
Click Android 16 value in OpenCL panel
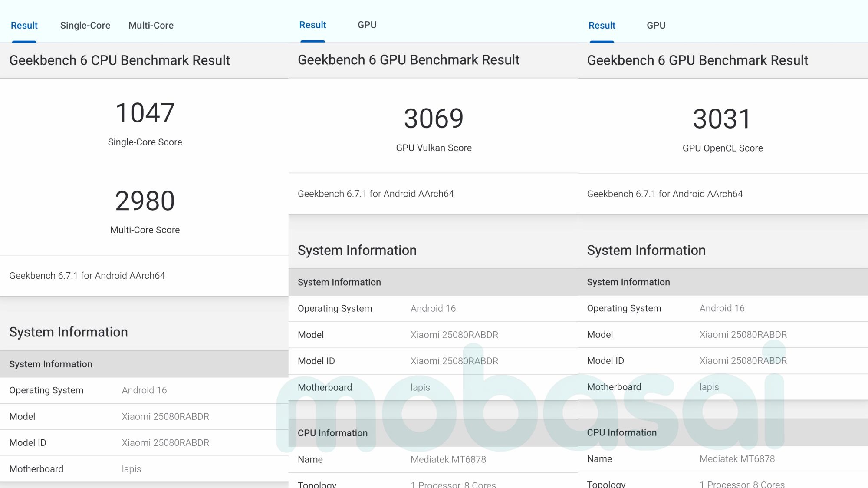(722, 308)
